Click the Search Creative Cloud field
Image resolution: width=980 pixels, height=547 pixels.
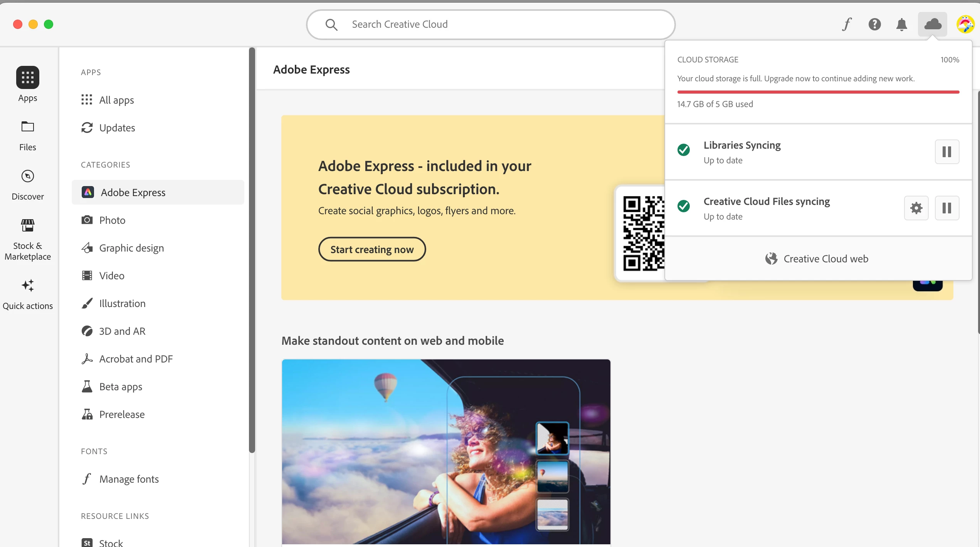pos(490,24)
